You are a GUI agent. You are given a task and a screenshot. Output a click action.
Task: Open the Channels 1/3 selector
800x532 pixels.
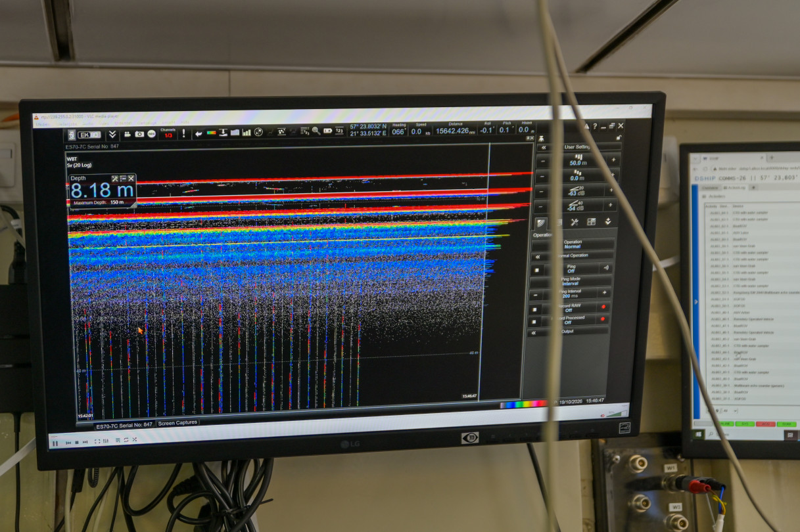click(x=168, y=133)
